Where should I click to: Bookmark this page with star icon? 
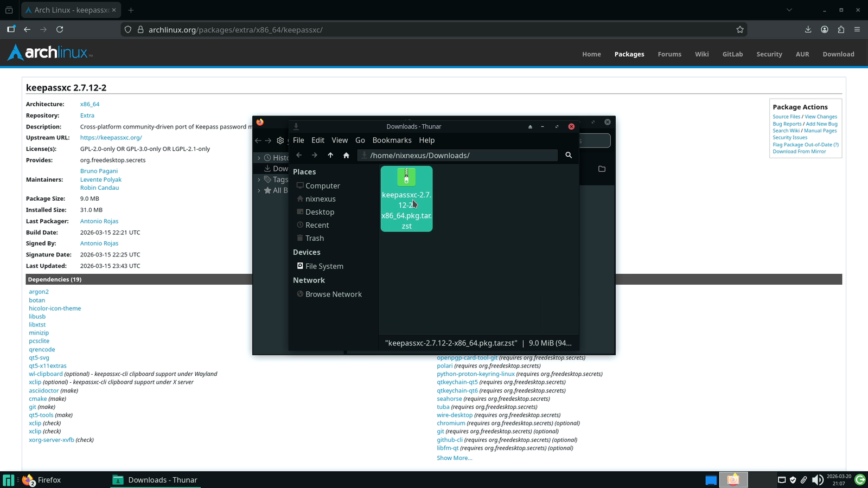[x=740, y=29]
